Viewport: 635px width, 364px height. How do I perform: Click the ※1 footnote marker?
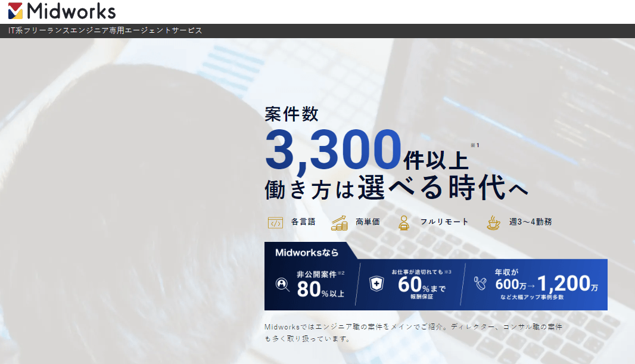(x=475, y=145)
